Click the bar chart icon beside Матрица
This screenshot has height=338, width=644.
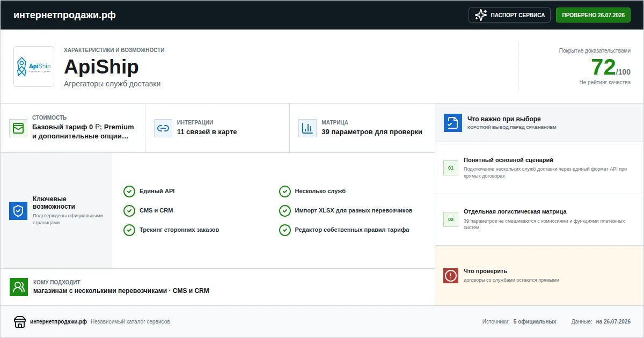click(x=308, y=128)
